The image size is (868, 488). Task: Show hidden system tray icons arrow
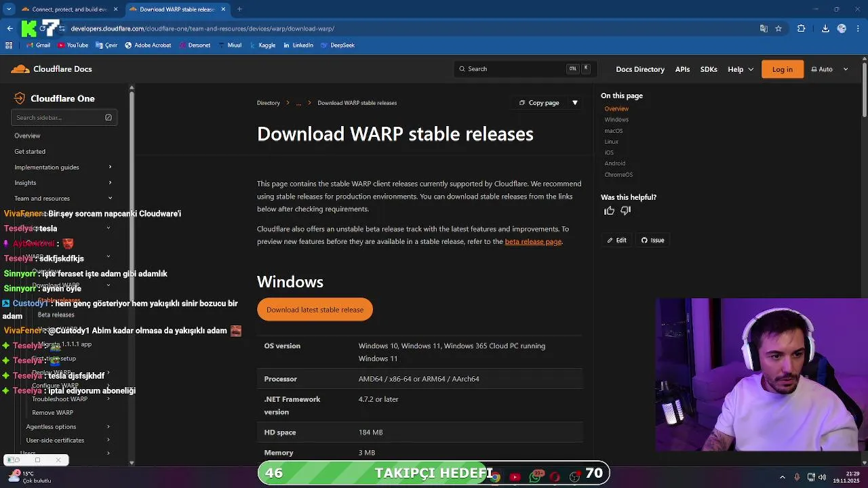click(x=782, y=477)
